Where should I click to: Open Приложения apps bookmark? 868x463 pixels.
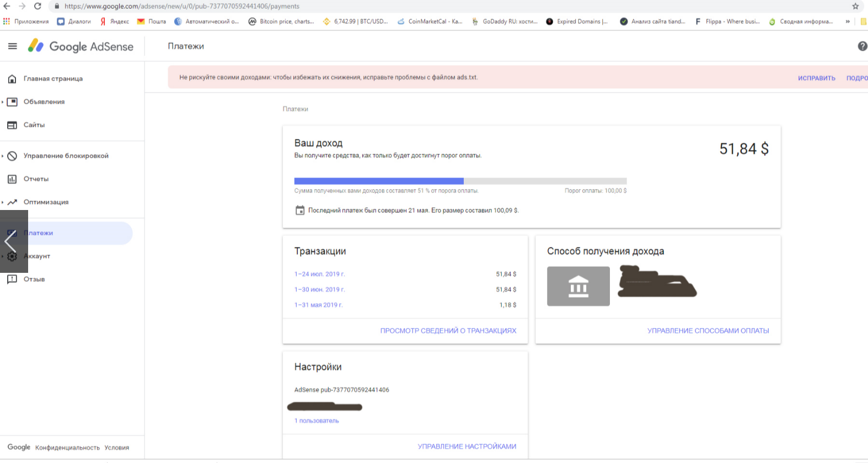point(26,21)
